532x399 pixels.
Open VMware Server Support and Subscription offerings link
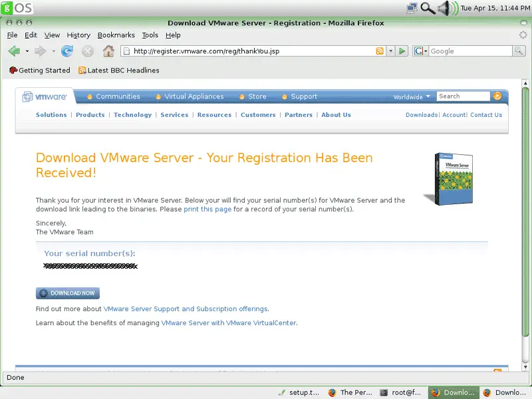(x=186, y=309)
